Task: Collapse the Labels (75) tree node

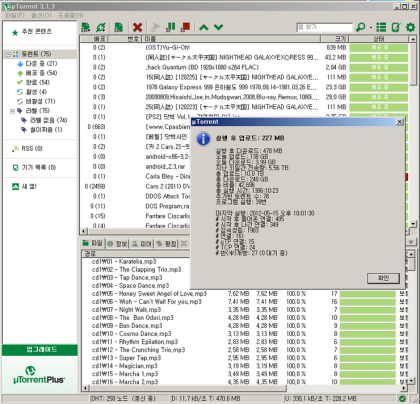Action: (x=12, y=111)
